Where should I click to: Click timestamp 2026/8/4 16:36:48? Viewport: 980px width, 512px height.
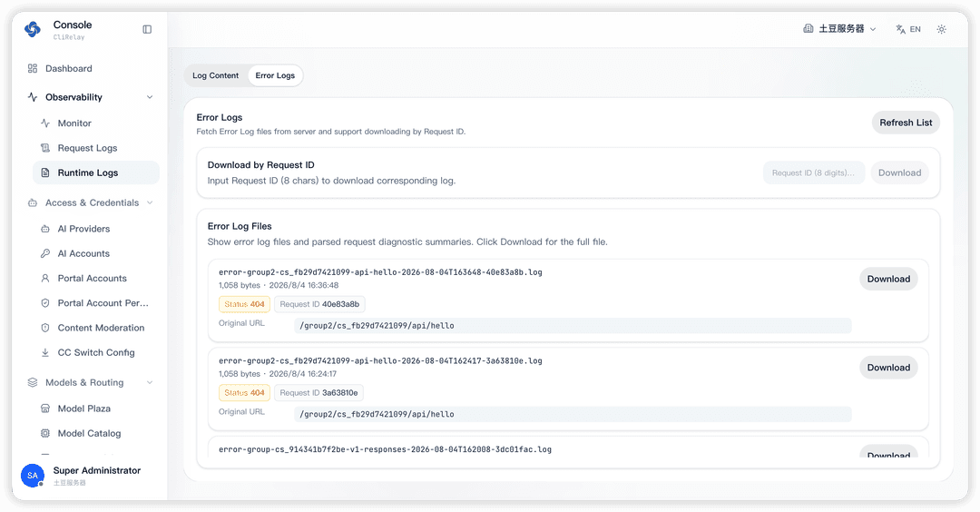tap(304, 285)
